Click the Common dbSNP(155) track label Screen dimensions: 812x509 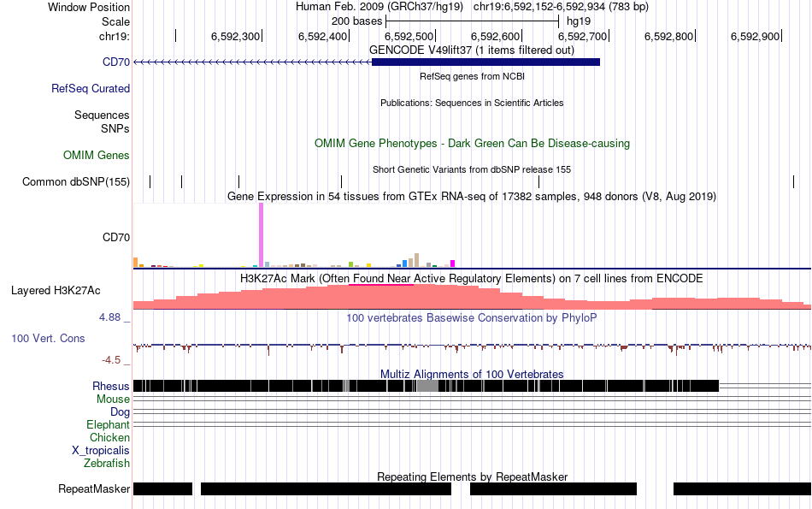click(x=76, y=182)
